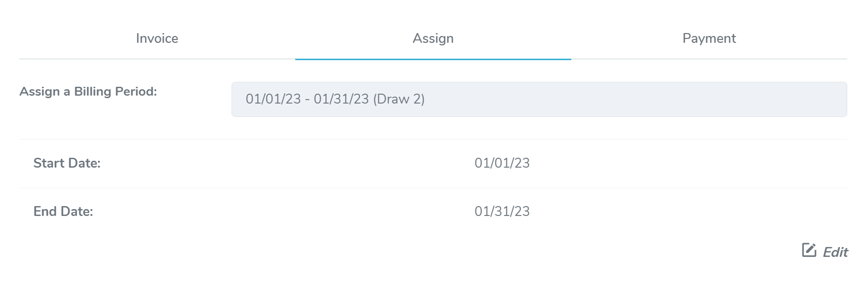Click the End Date value 01/31/23
This screenshot has height=284, width=868.
(x=502, y=212)
